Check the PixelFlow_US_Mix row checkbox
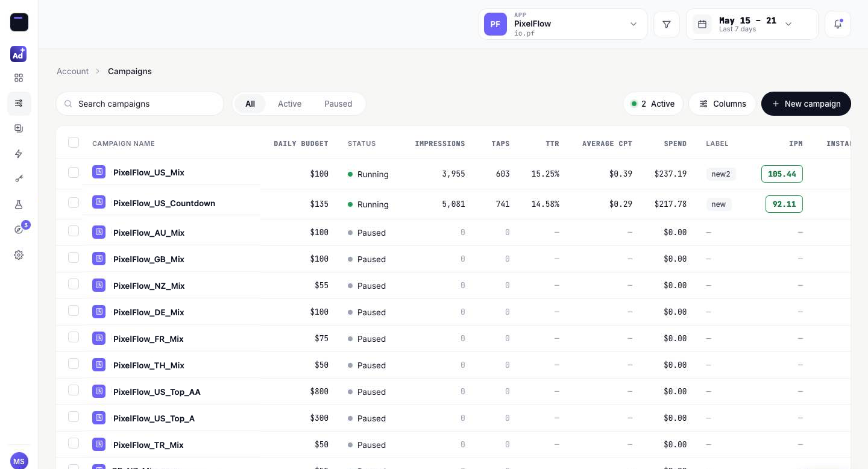Image resolution: width=868 pixels, height=469 pixels. (74, 172)
